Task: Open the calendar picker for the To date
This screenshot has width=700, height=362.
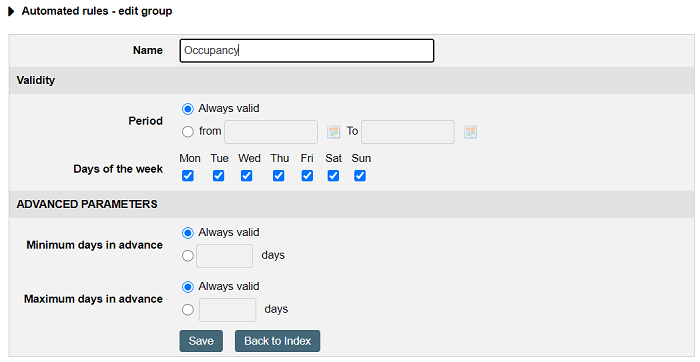Action: 470,132
